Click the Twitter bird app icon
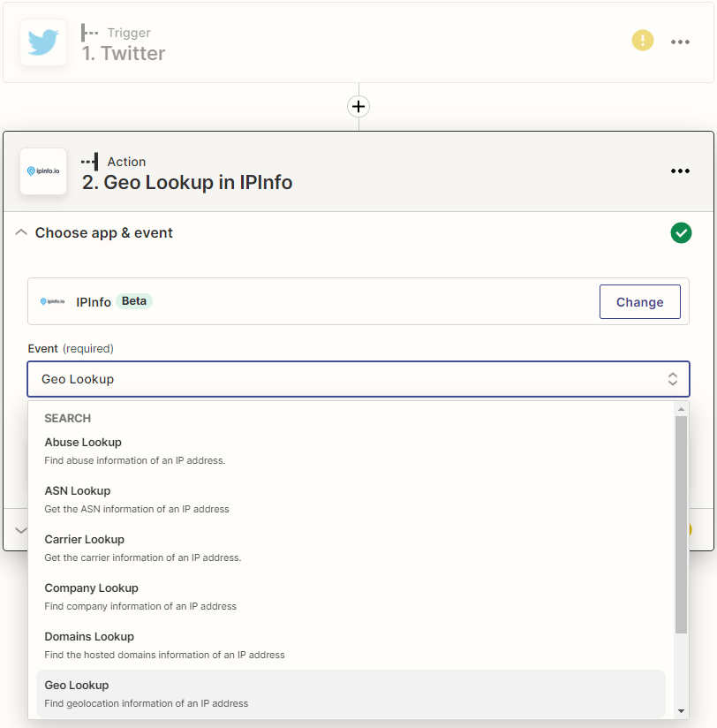The image size is (717, 728). pos(43,42)
